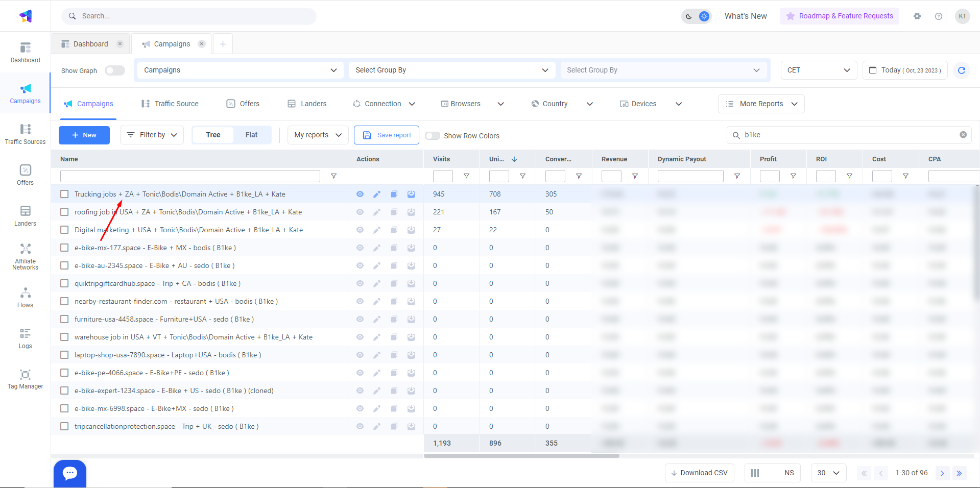Toggle the Show Graph switch
This screenshot has height=488, width=980.
click(x=115, y=70)
